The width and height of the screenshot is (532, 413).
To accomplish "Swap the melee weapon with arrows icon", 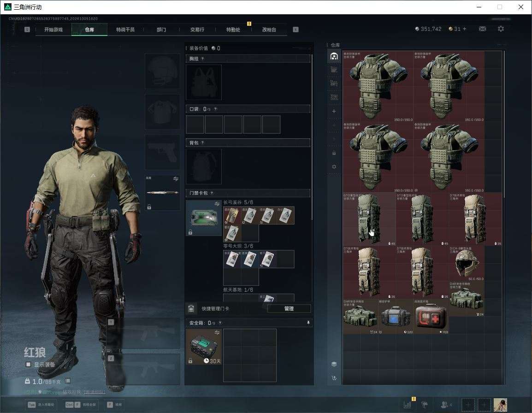I will pyautogui.click(x=176, y=179).
